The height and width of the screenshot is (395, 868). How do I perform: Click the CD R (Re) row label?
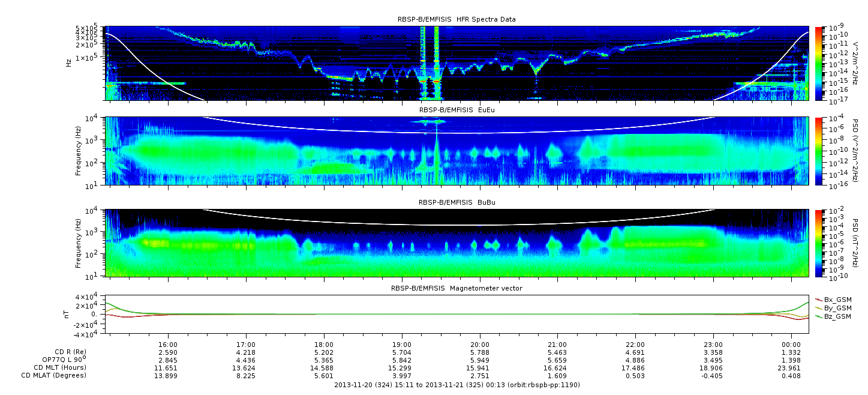pyautogui.click(x=70, y=352)
